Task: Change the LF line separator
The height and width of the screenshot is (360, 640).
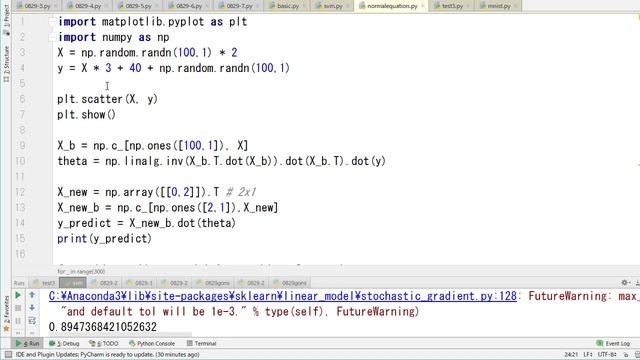Action: [588, 355]
